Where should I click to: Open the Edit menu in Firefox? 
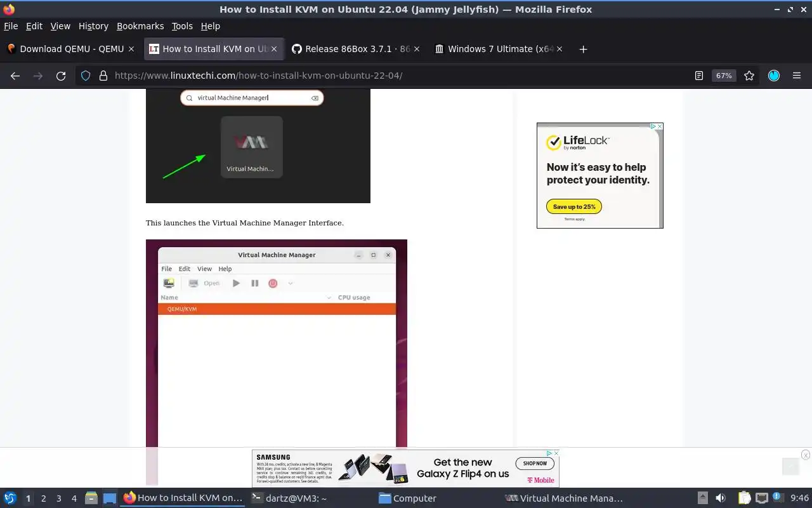pyautogui.click(x=34, y=26)
